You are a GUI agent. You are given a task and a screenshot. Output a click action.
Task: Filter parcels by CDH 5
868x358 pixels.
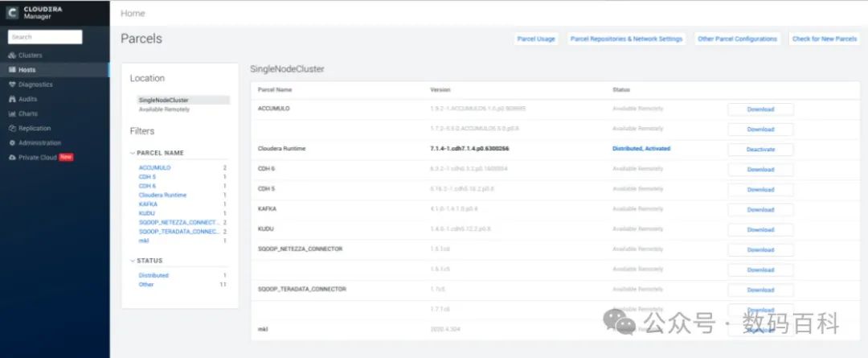147,177
